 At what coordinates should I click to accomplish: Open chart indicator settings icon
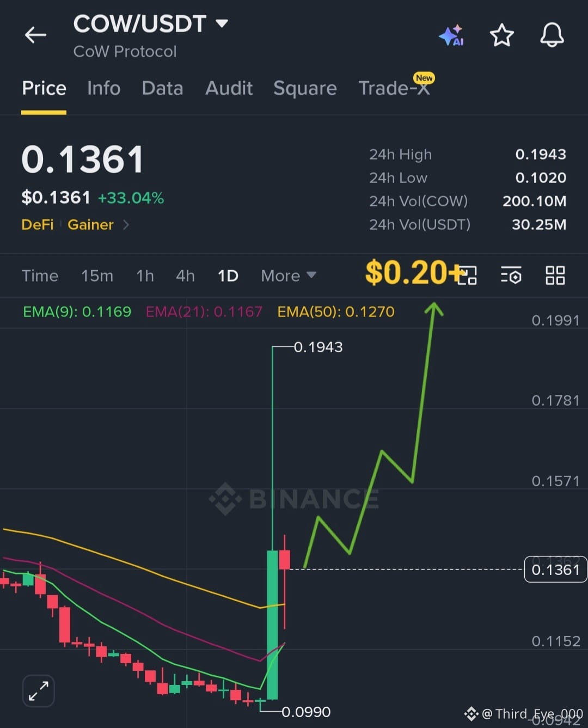point(511,276)
